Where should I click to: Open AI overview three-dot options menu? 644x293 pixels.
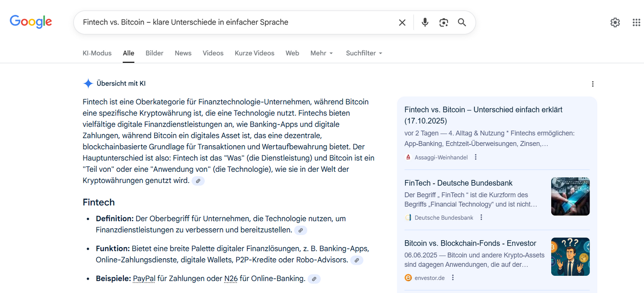coord(592,84)
